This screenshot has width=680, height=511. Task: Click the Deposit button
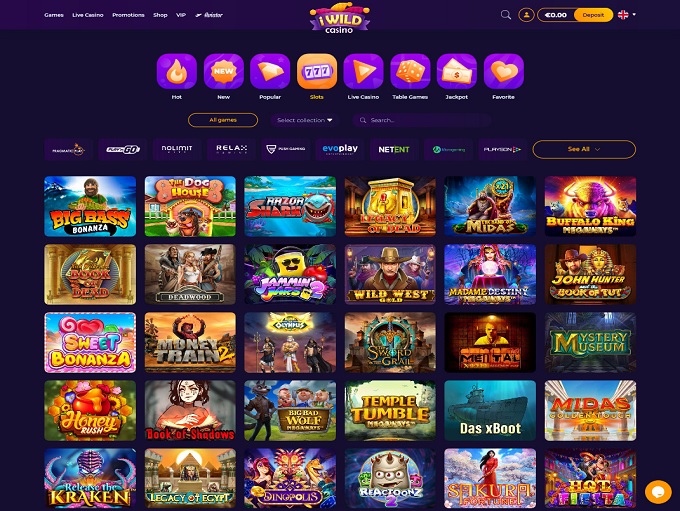(593, 15)
